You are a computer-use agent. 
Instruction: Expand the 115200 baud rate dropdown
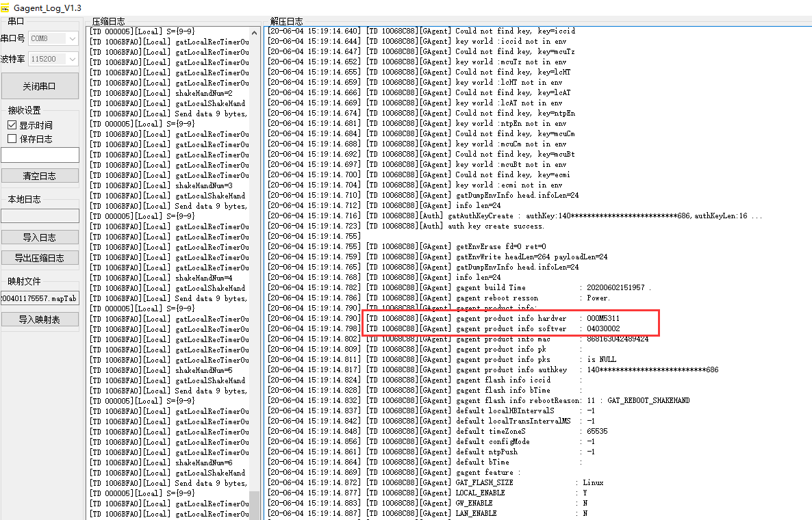click(53, 60)
